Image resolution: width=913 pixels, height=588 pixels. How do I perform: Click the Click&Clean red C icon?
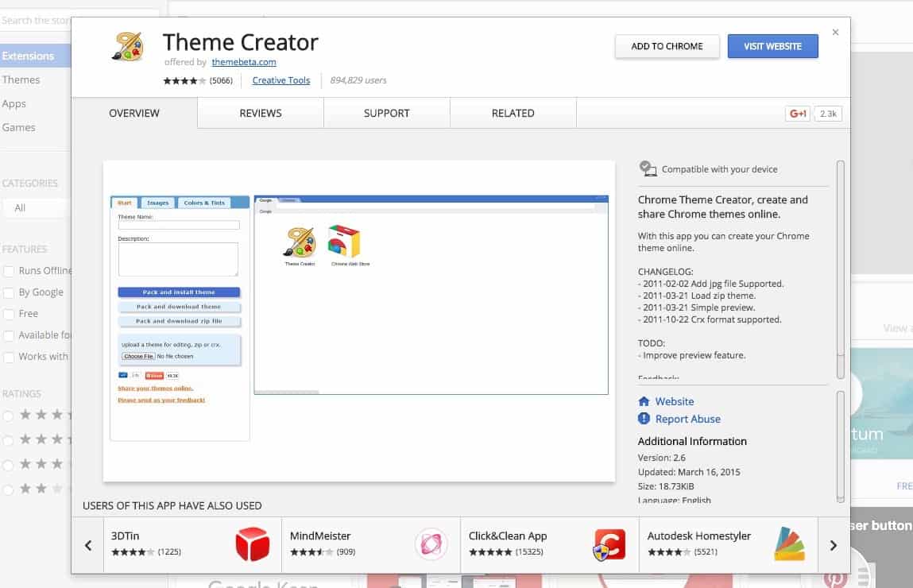(x=609, y=544)
